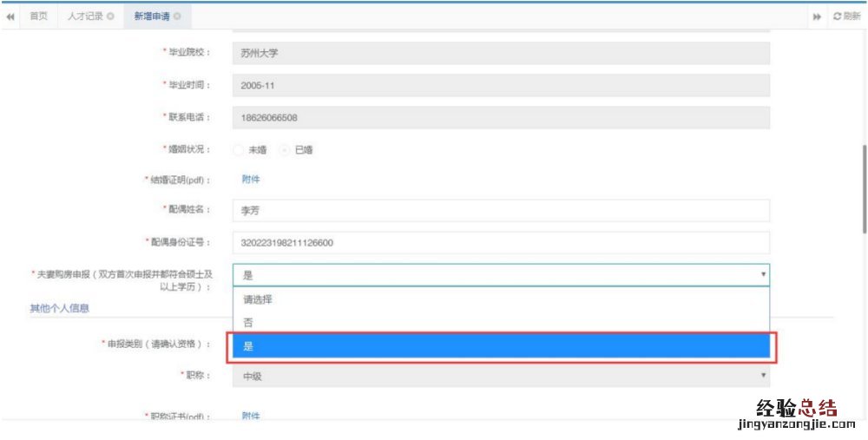Select the 未婚 radio button
This screenshot has height=440, width=868.
tap(239, 150)
